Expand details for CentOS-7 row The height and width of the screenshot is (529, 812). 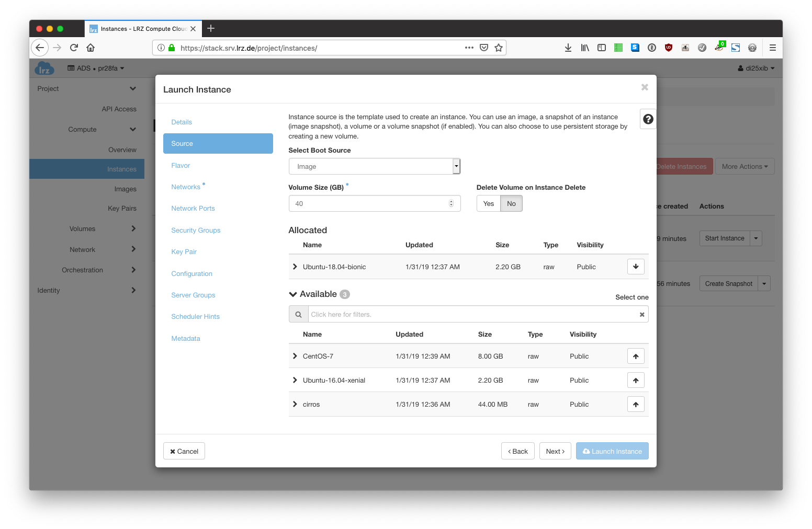click(x=295, y=356)
